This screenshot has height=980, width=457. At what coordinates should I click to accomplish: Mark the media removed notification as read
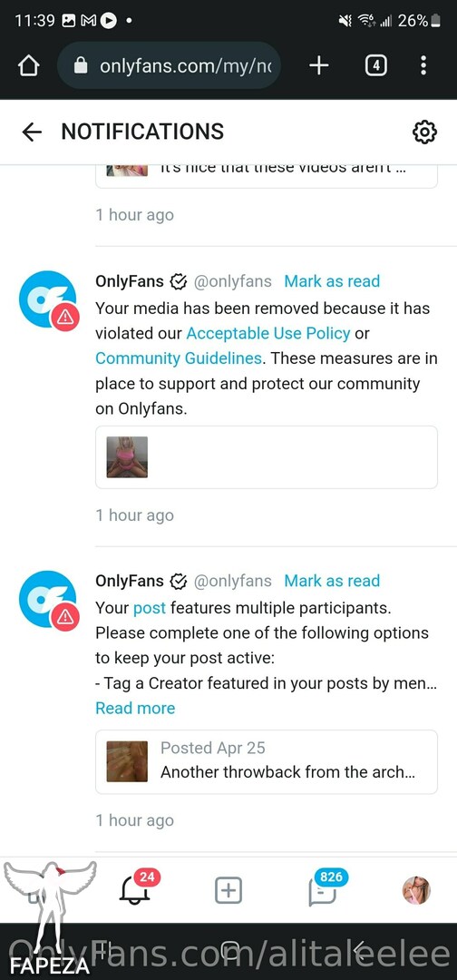332,281
